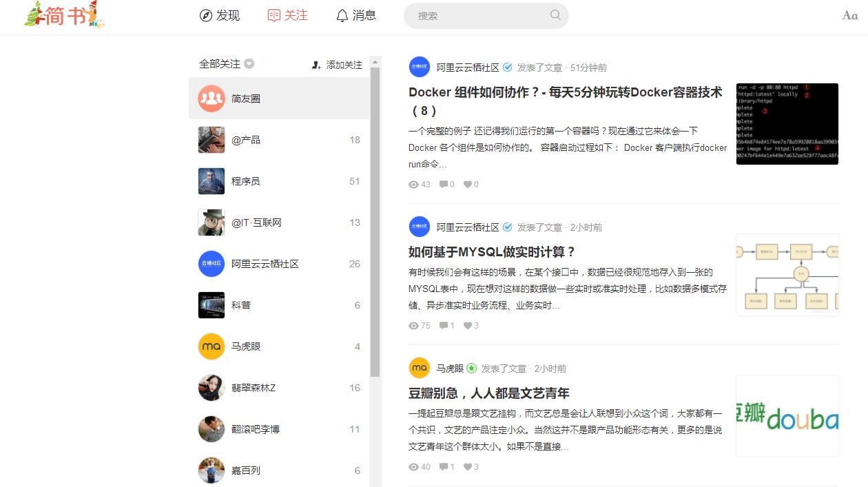Click the Docker article terminal thumbnail

(787, 124)
